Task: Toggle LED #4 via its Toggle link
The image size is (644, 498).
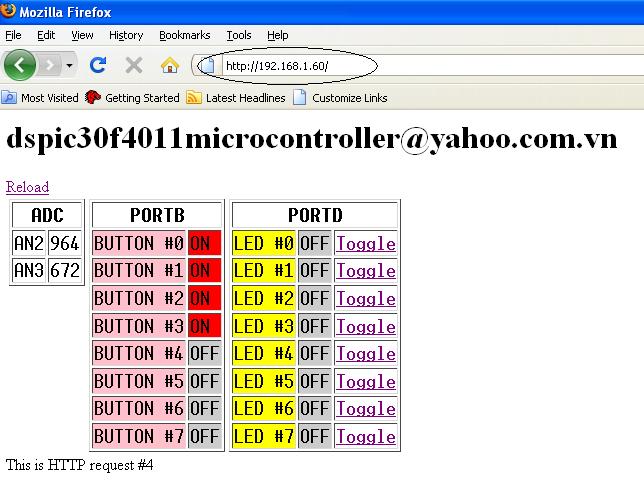Action: click(366, 353)
